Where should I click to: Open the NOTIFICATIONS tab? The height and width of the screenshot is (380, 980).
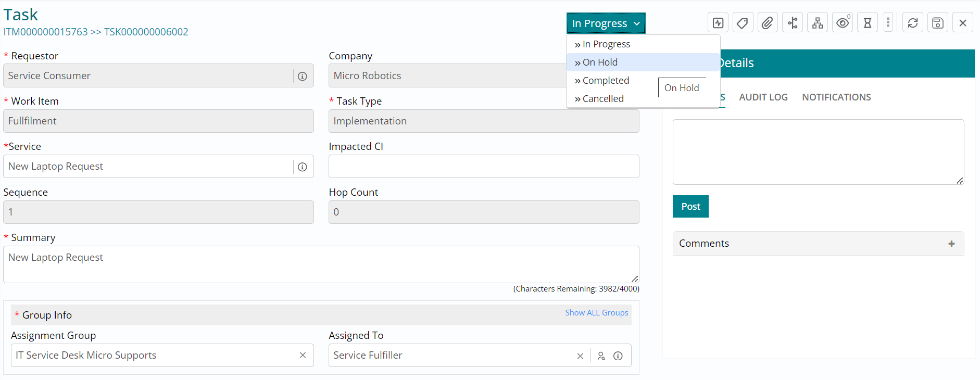pyautogui.click(x=836, y=97)
